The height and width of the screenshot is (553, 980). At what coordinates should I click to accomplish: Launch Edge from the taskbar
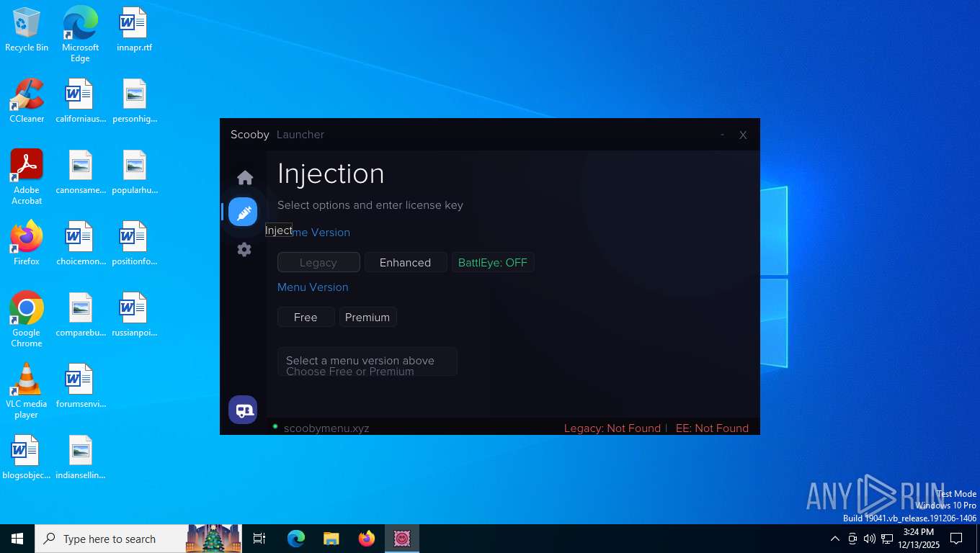[296, 539]
